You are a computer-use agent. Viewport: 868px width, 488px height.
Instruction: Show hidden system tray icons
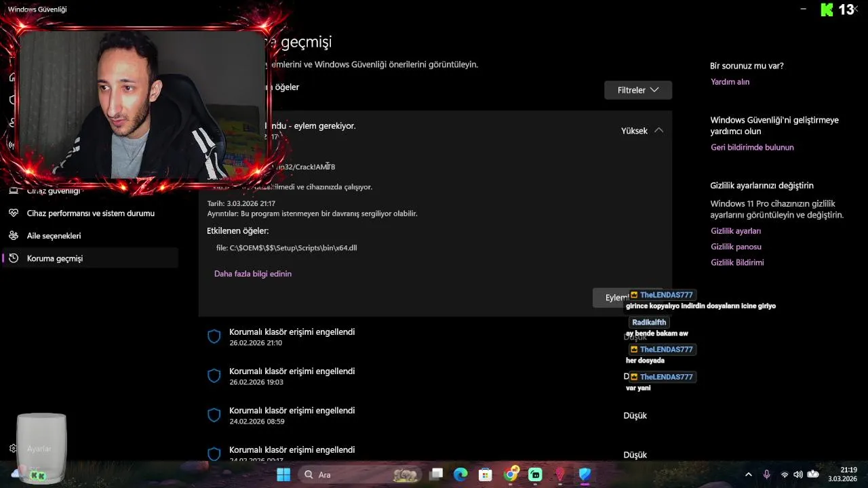[x=748, y=474]
